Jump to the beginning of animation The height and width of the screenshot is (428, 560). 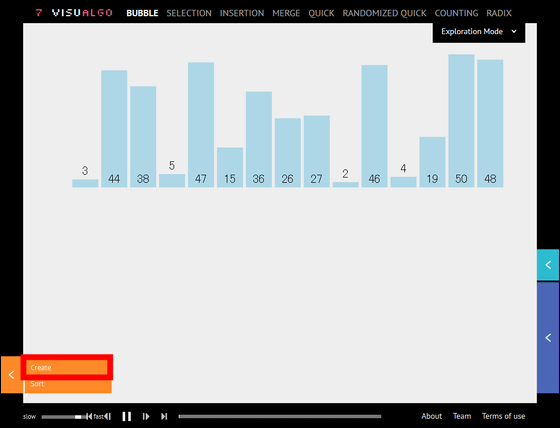pyautogui.click(x=89, y=416)
